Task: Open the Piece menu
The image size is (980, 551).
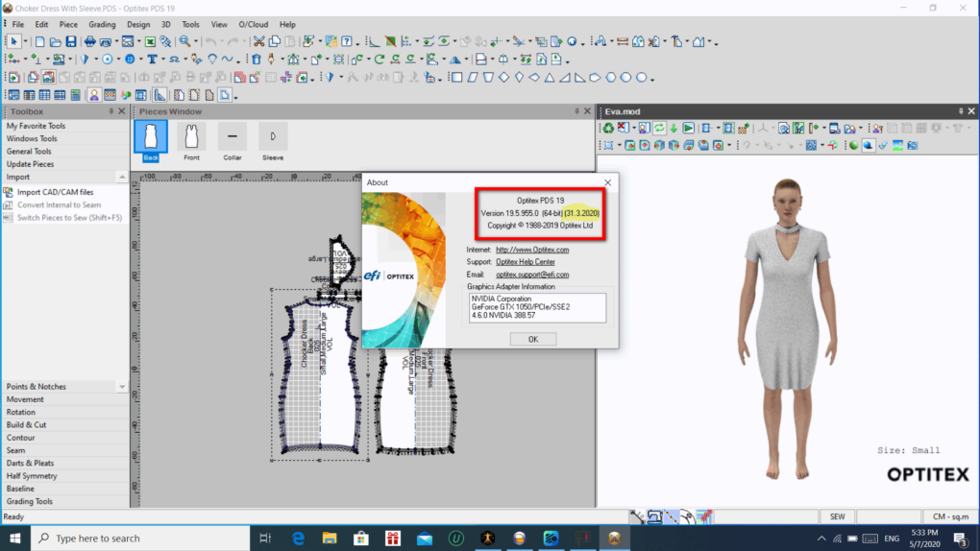Action: point(68,24)
